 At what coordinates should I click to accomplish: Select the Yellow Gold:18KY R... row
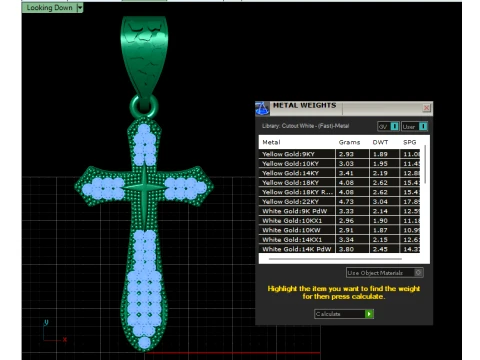pos(339,192)
